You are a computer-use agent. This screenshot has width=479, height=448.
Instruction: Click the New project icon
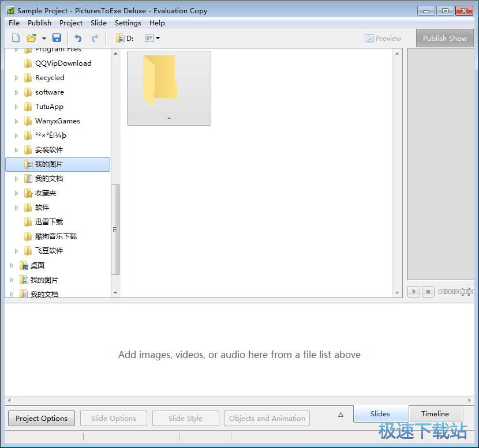(x=16, y=38)
